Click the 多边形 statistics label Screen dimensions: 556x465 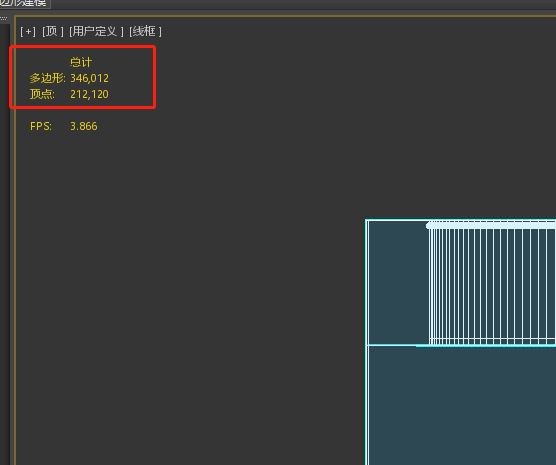pyautogui.click(x=47, y=78)
